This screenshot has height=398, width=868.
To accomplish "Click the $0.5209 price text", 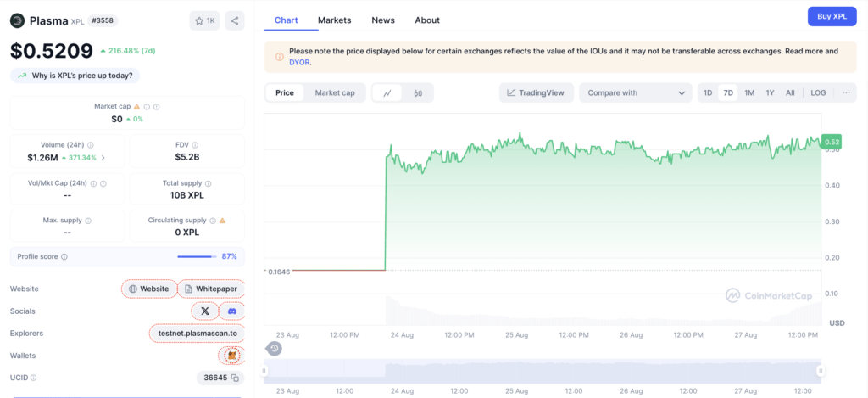I will click(x=52, y=51).
